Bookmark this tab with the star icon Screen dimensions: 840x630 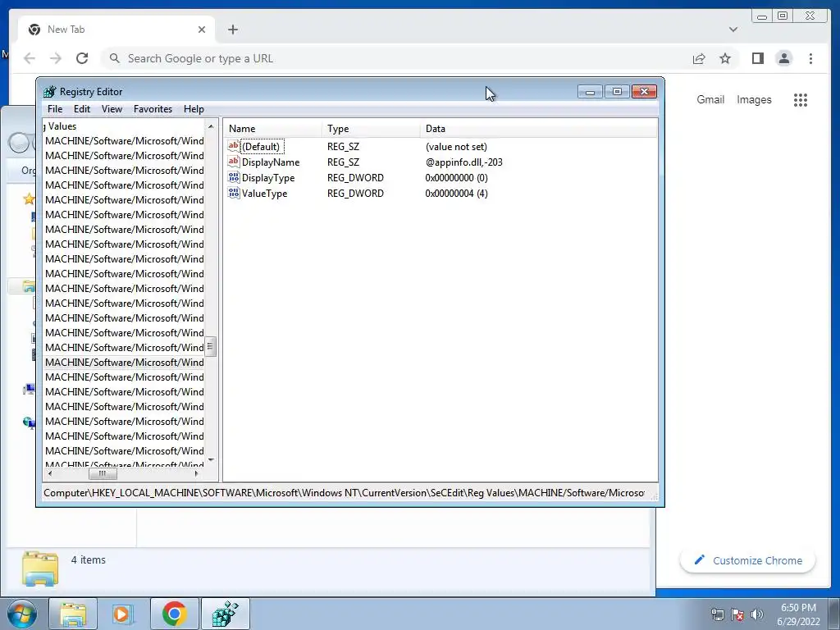click(x=725, y=58)
